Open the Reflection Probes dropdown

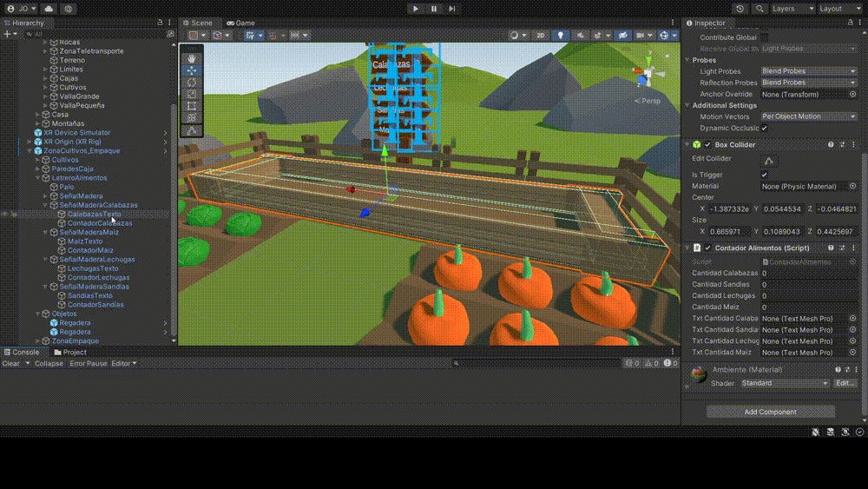tap(809, 83)
